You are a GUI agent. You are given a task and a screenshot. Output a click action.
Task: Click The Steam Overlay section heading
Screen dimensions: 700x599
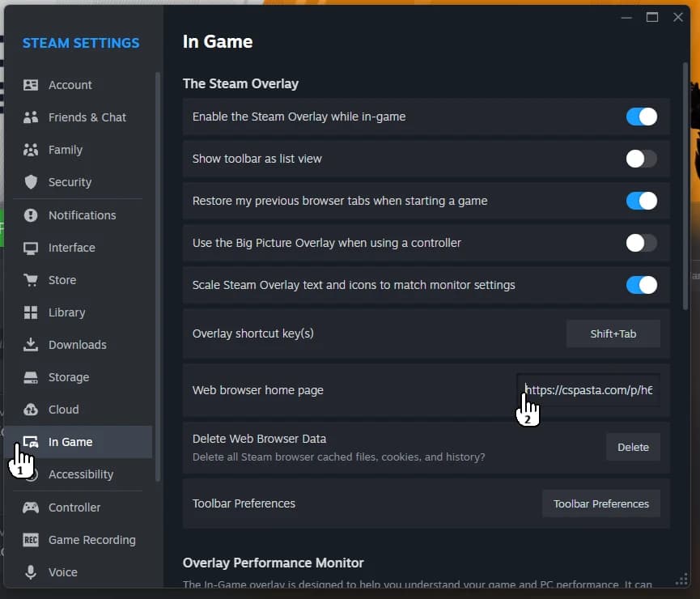click(x=240, y=83)
